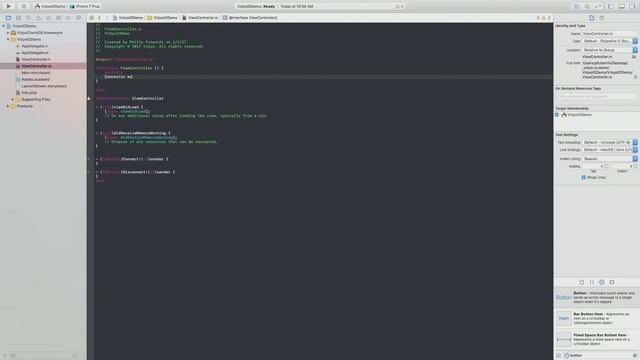Show the File inspector tab
640x360 pixels.
[x=591, y=18]
